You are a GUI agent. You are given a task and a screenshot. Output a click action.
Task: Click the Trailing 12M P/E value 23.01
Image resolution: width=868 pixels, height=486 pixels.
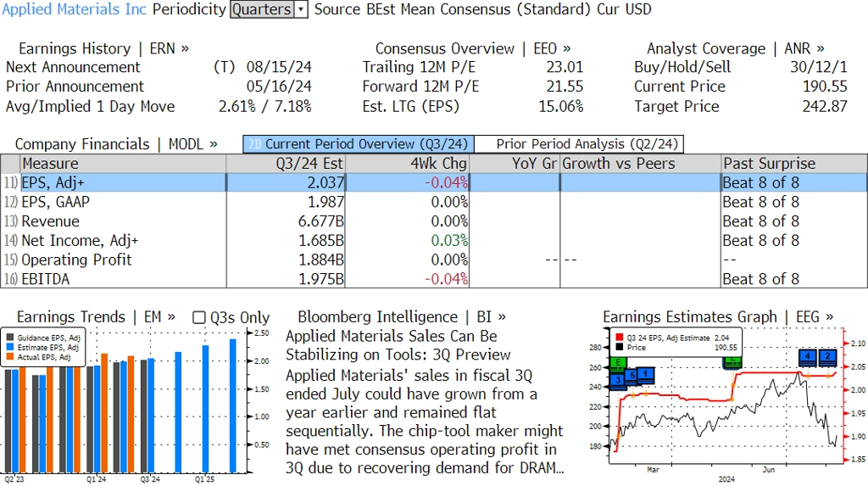pyautogui.click(x=565, y=68)
